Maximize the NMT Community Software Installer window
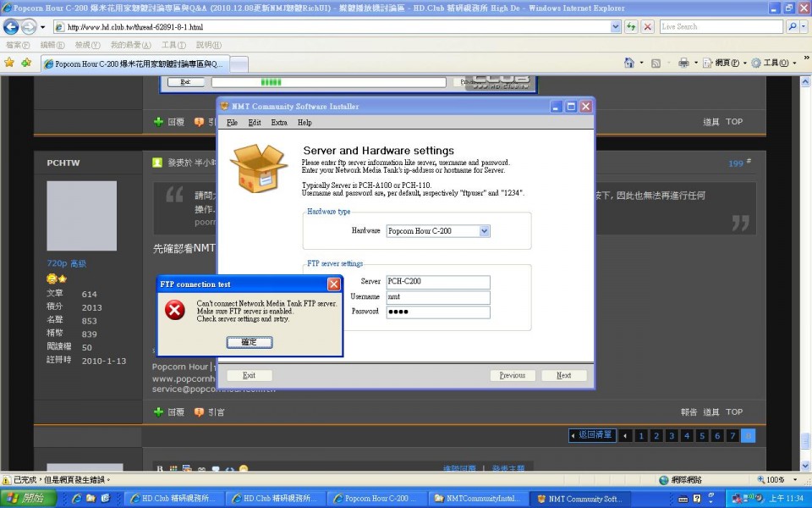812x508 pixels. (571, 107)
